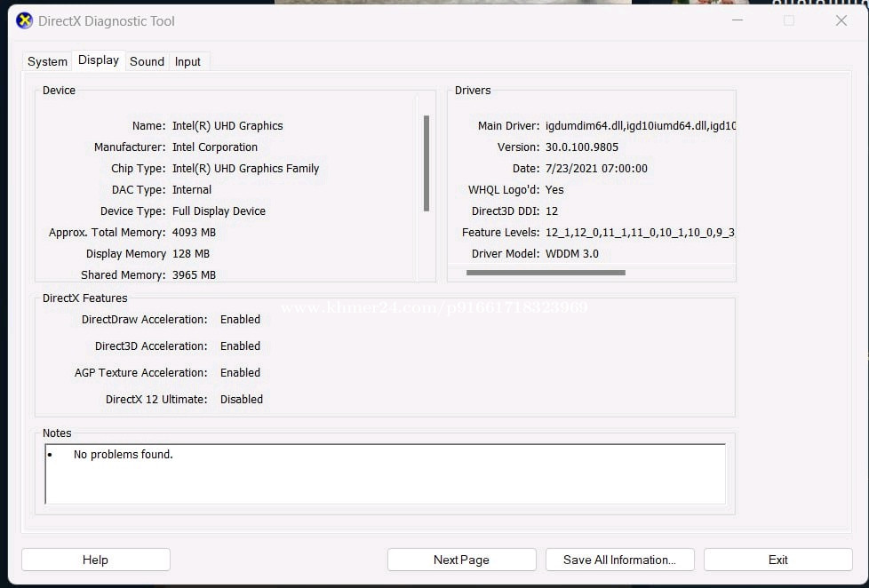Click the 'Driver Model:' label
869x588 pixels.
[x=506, y=254]
